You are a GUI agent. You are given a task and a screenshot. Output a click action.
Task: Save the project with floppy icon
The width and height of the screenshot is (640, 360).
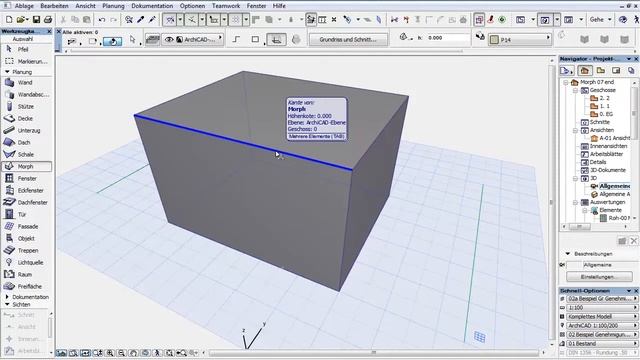[x=36, y=19]
